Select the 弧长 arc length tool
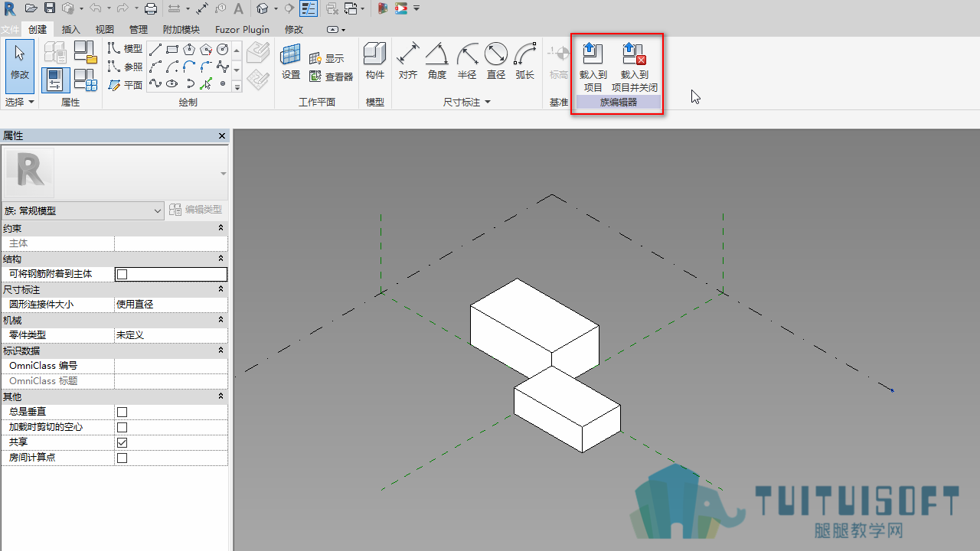Screen dimensions: 980x551 (525, 62)
